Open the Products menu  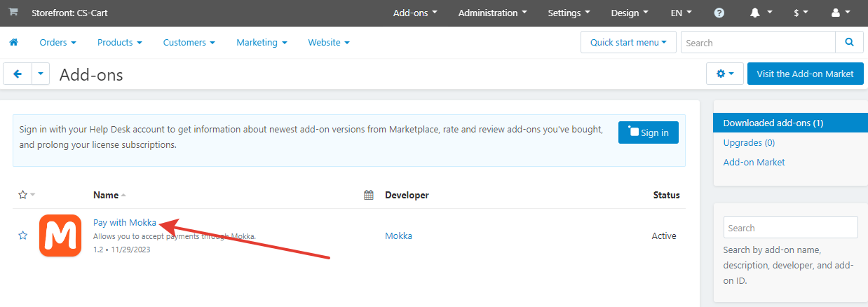point(119,43)
